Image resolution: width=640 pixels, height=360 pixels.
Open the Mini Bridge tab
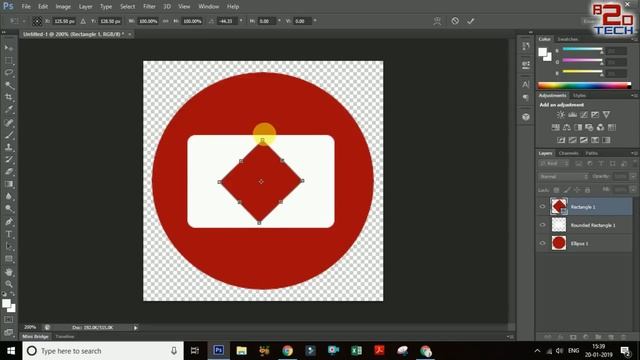click(x=36, y=337)
